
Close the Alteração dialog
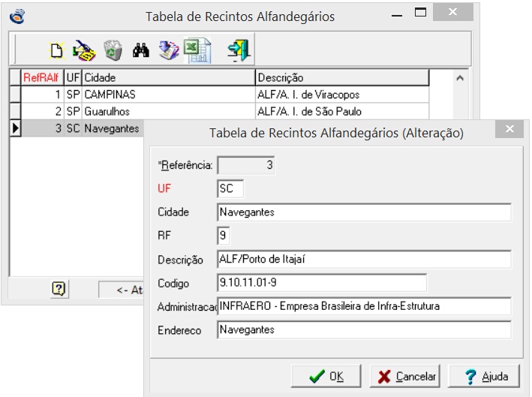[x=509, y=129]
